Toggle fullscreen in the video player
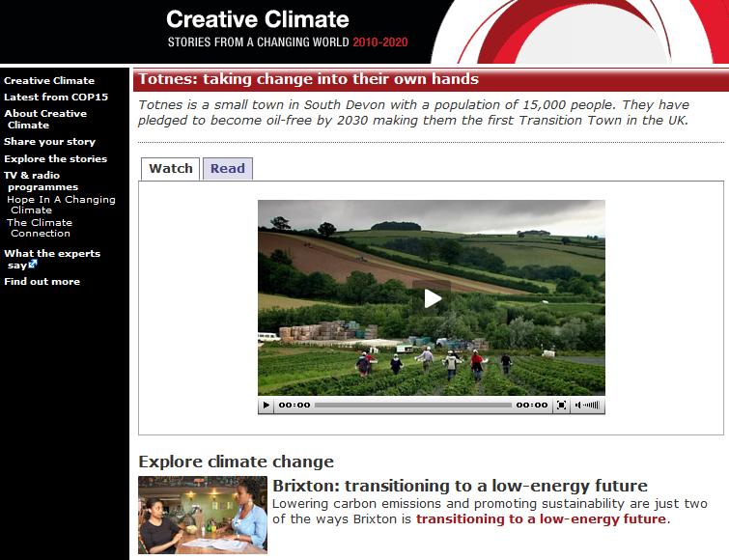This screenshot has height=560, width=729. click(561, 406)
